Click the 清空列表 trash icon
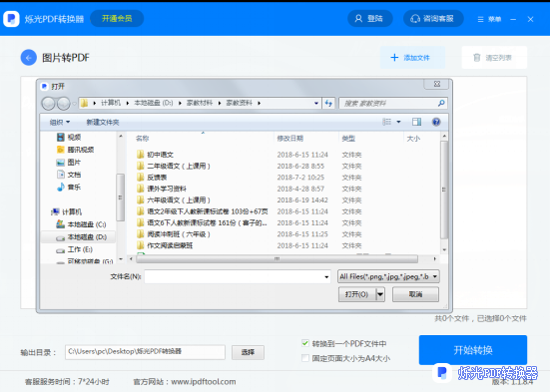The height and width of the screenshot is (392, 550). [x=477, y=58]
